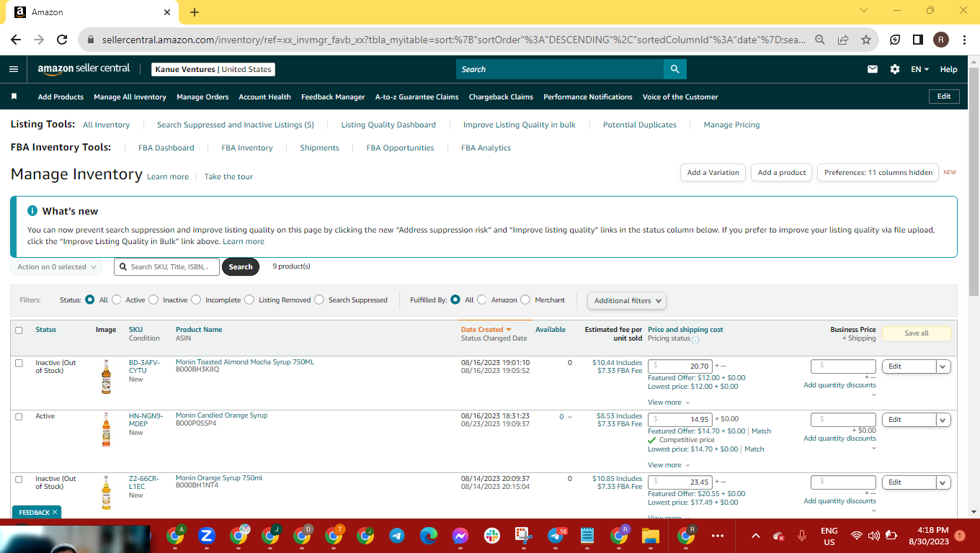The height and width of the screenshot is (553, 980).
Task: Click the volume icon in system tray
Action: point(874,536)
